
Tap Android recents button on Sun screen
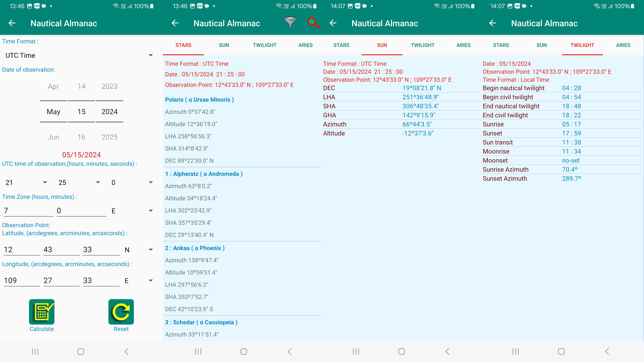tap(356, 351)
